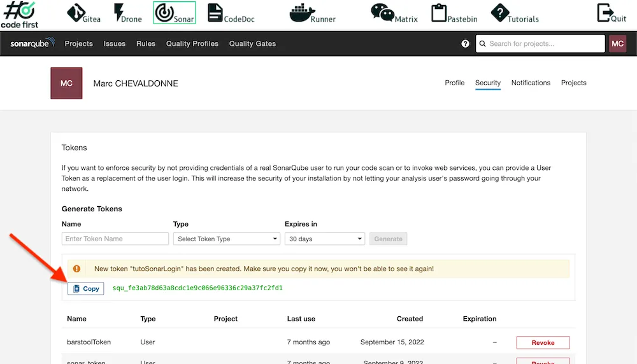Expand the Select Token Type dropdown
Screen dimensions: 637x364
coord(227,239)
